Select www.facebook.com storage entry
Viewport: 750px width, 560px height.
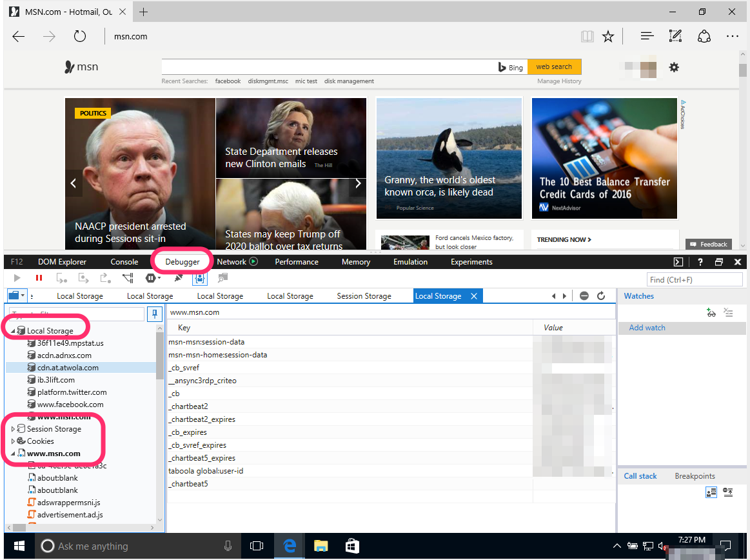(x=70, y=405)
